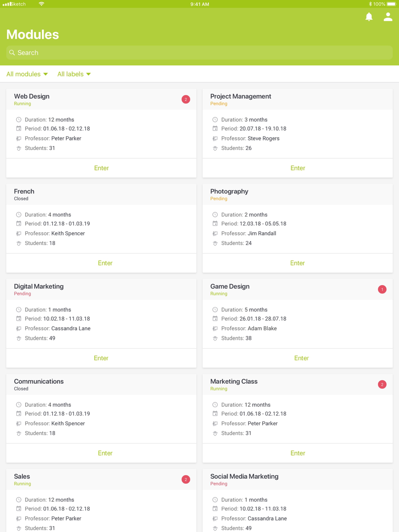Open notifications bell icon
Viewport: 399px width, 532px height.
click(x=369, y=17)
